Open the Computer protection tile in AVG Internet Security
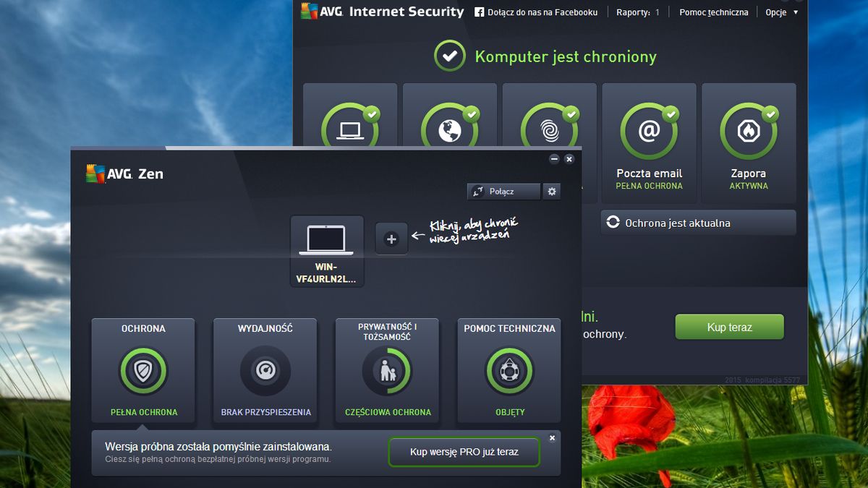Screen dimensions: 868x488 point(350,116)
